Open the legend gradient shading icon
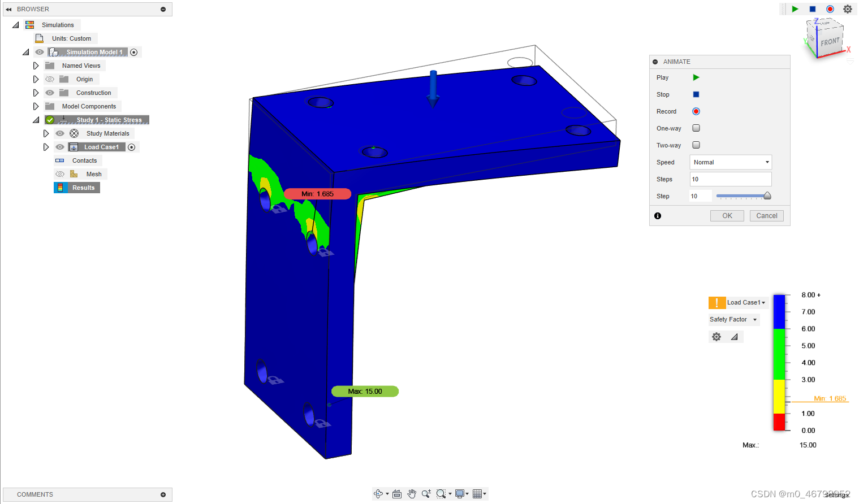The image size is (859, 504). [735, 336]
